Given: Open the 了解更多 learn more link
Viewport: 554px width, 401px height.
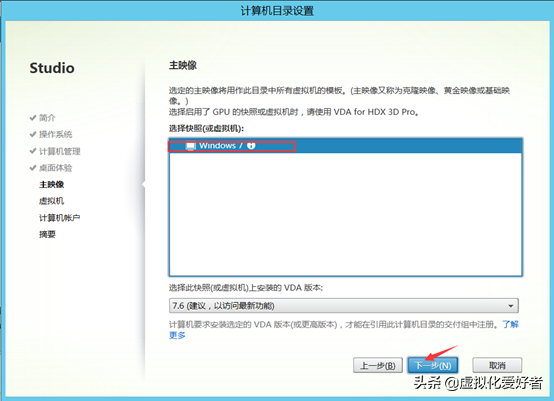Looking at the screenshot, I should tap(511, 324).
